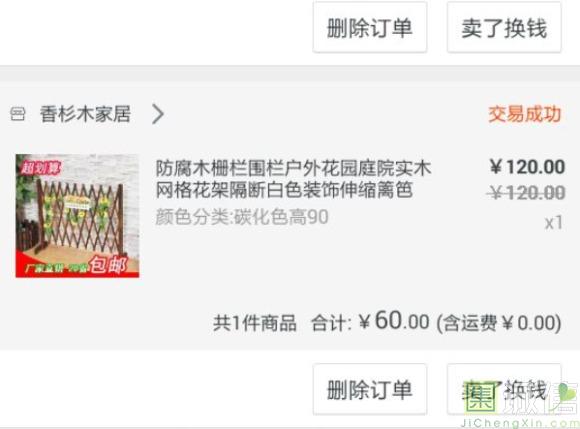Open the wooden fence product thumbnail
The width and height of the screenshot is (580, 429).
pos(77,216)
